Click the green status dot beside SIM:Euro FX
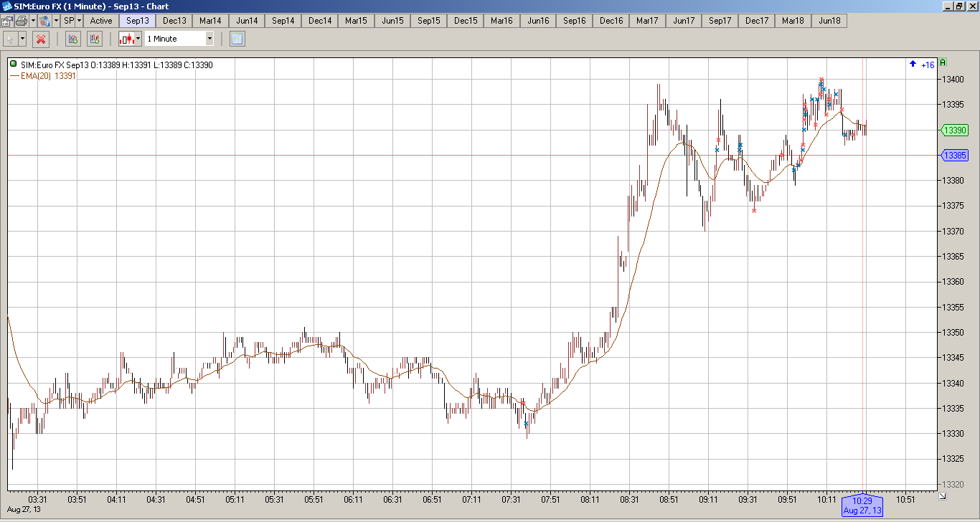 coord(14,65)
